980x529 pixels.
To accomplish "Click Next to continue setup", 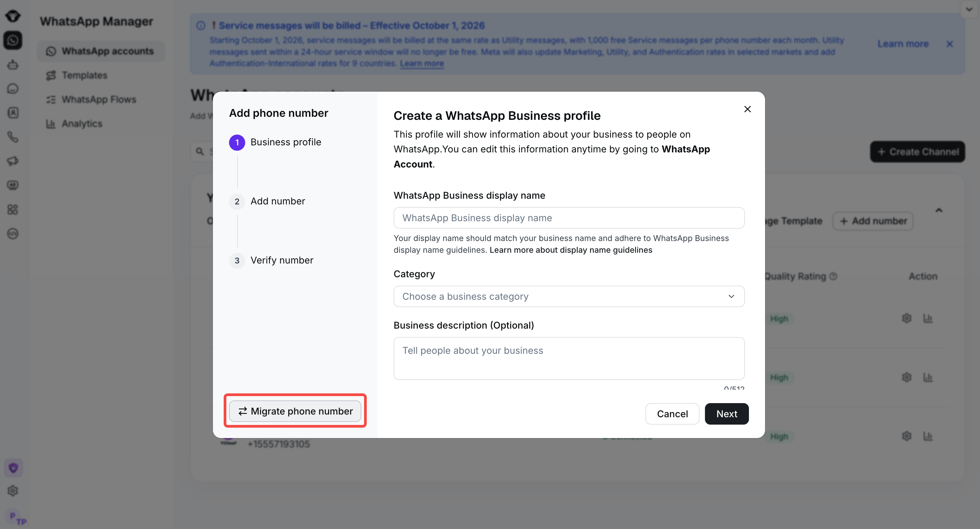I will (727, 414).
